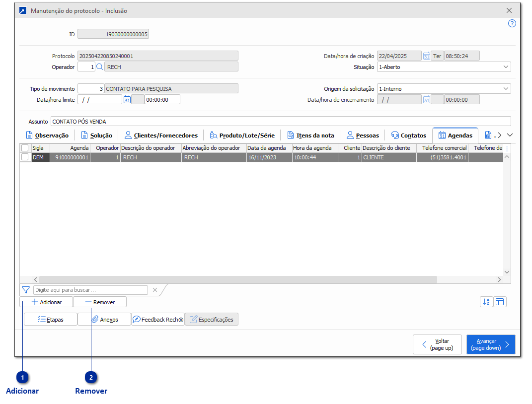Click the sort A-Z icon button
This screenshot has width=532, height=404.
coord(486,302)
